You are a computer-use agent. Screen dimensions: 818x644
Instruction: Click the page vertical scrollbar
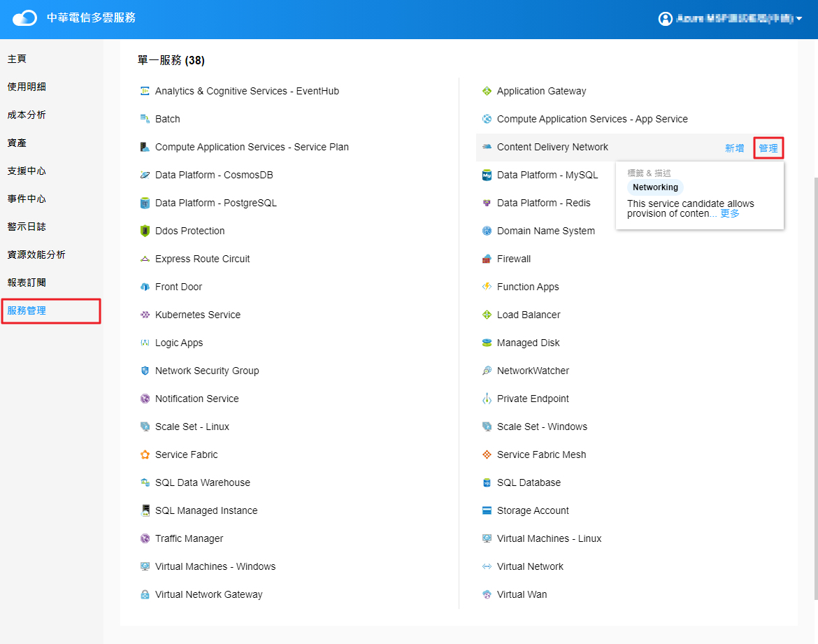[x=815, y=388]
